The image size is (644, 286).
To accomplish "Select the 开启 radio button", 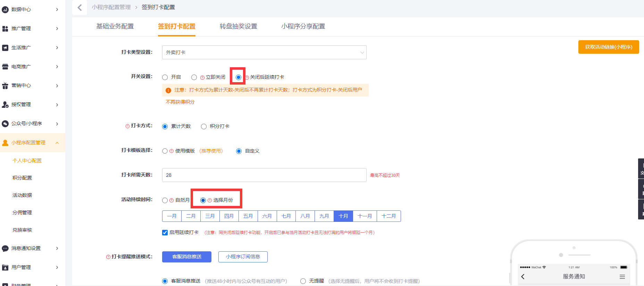I will pos(165,77).
